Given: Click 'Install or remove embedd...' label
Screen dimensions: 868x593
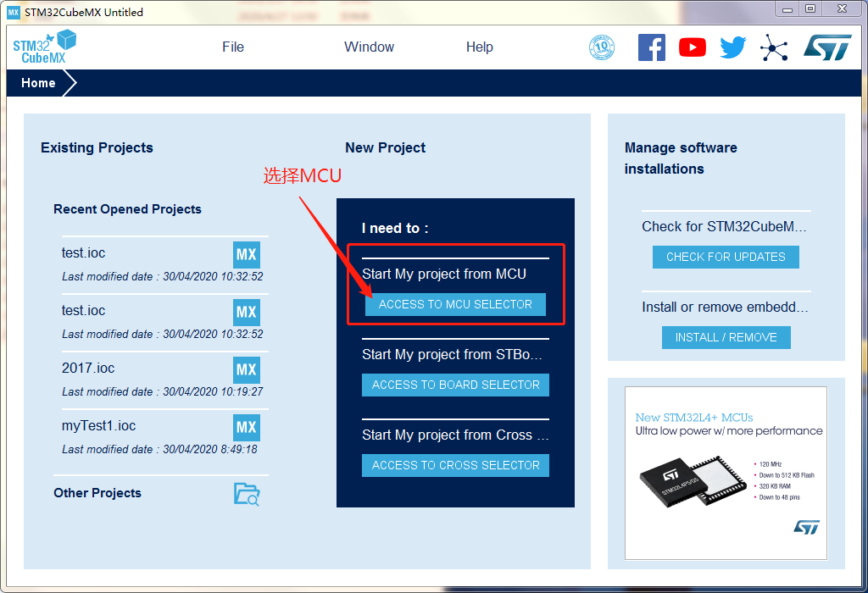Looking at the screenshot, I should coord(726,307).
